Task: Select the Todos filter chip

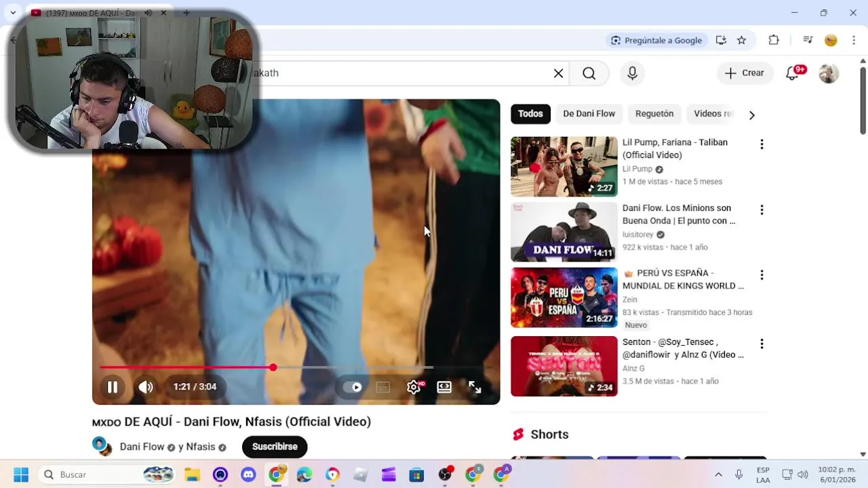Action: pos(530,114)
